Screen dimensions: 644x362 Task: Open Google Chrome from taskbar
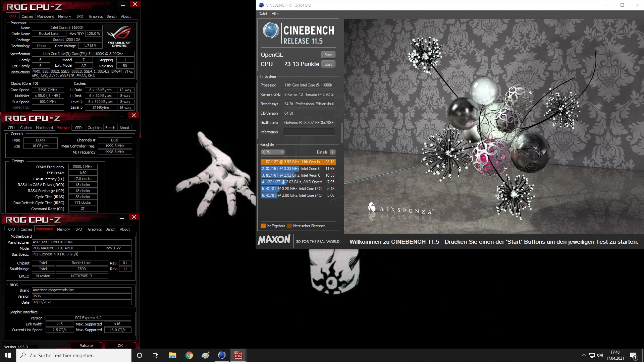(x=189, y=355)
